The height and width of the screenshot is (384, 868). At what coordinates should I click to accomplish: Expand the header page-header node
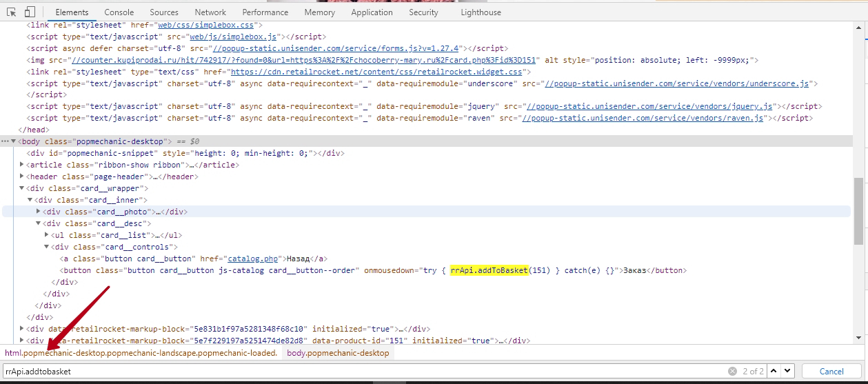pos(22,177)
